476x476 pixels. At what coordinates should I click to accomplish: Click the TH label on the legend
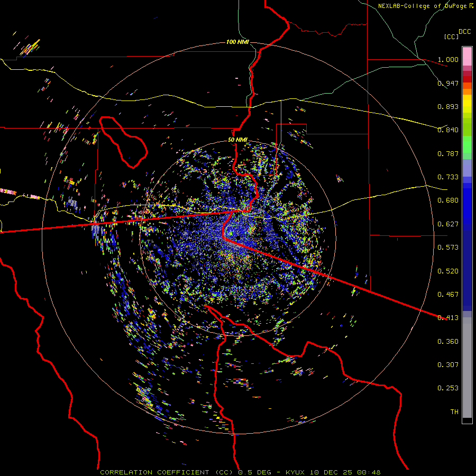pos(454,412)
